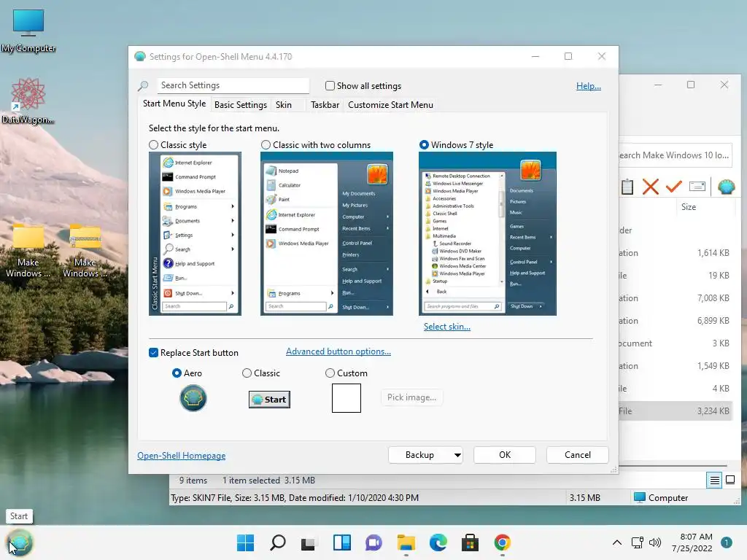Click the empty Custom image box

347,398
